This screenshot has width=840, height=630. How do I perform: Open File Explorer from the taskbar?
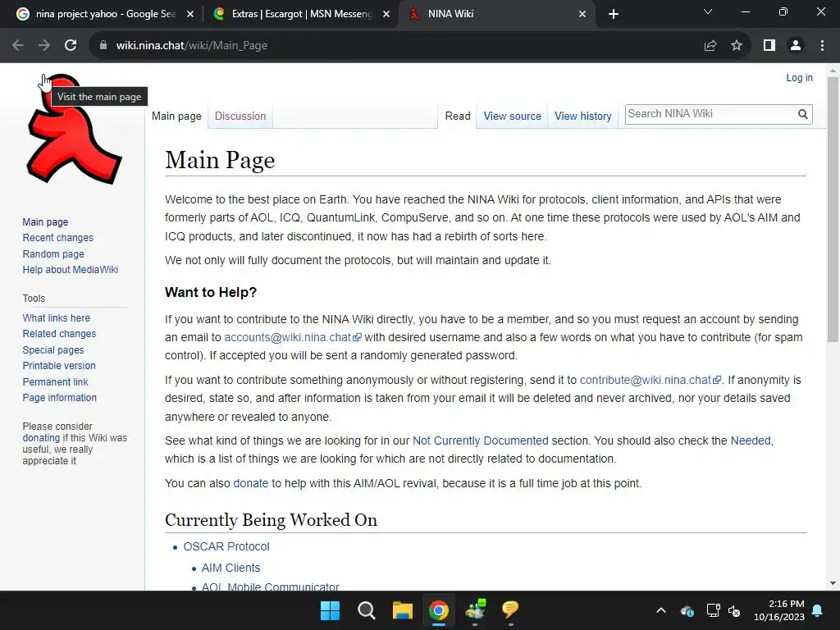(402, 610)
